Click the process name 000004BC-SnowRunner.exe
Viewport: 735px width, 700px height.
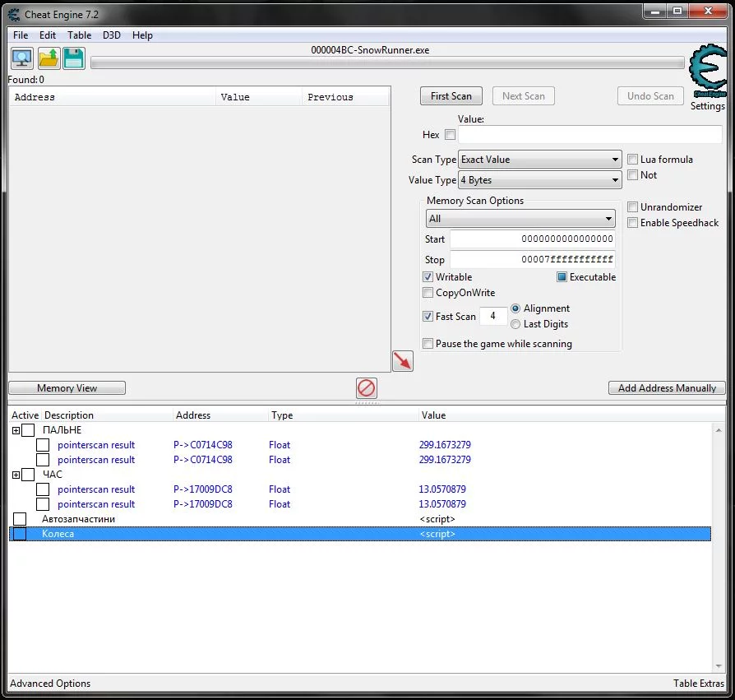click(x=370, y=49)
